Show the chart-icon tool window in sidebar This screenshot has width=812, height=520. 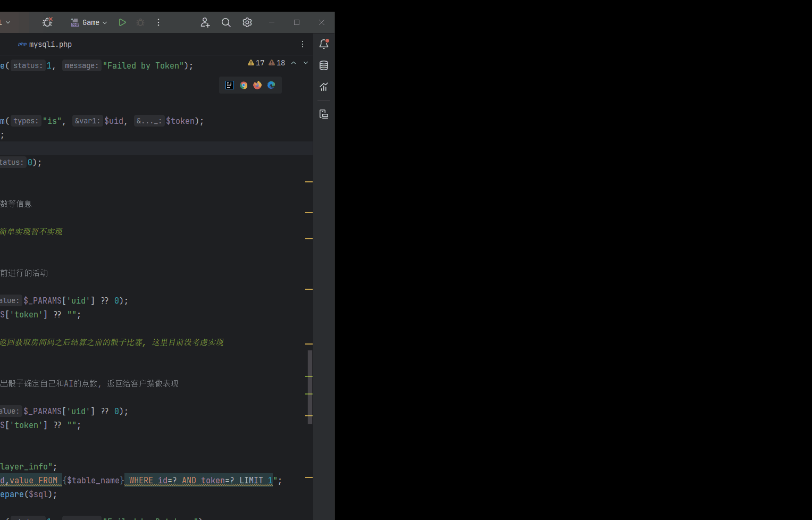[x=324, y=87]
